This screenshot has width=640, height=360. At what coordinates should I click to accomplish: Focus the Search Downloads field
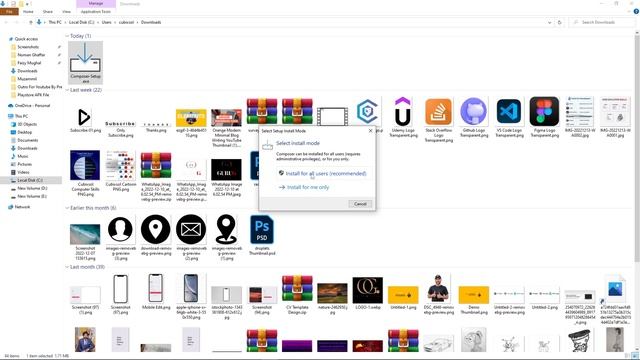[602, 22]
